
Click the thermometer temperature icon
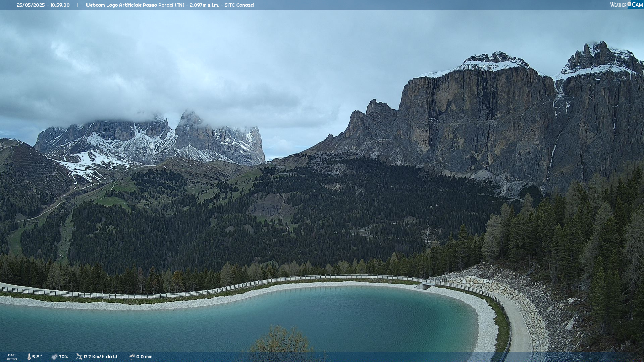[x=29, y=357]
